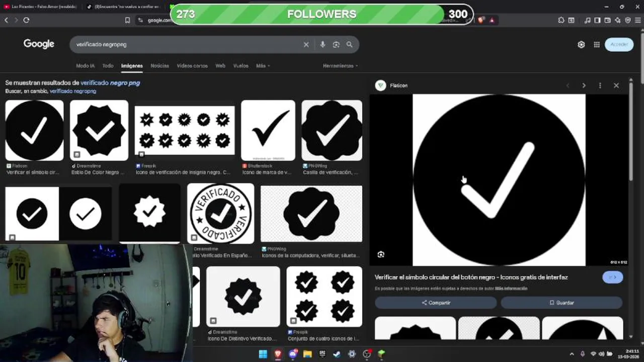Open volume control in system tray
This screenshot has height=362, width=644.
point(601,354)
